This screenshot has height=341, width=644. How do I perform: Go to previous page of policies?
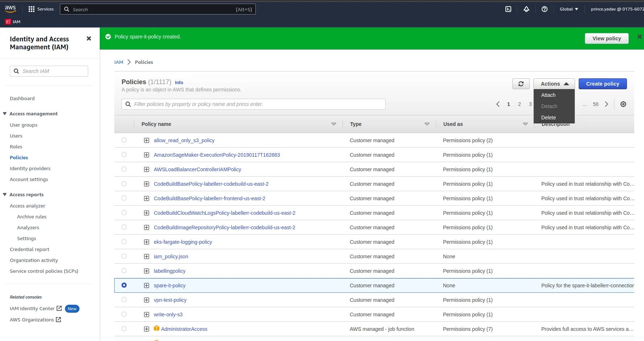[498, 104]
